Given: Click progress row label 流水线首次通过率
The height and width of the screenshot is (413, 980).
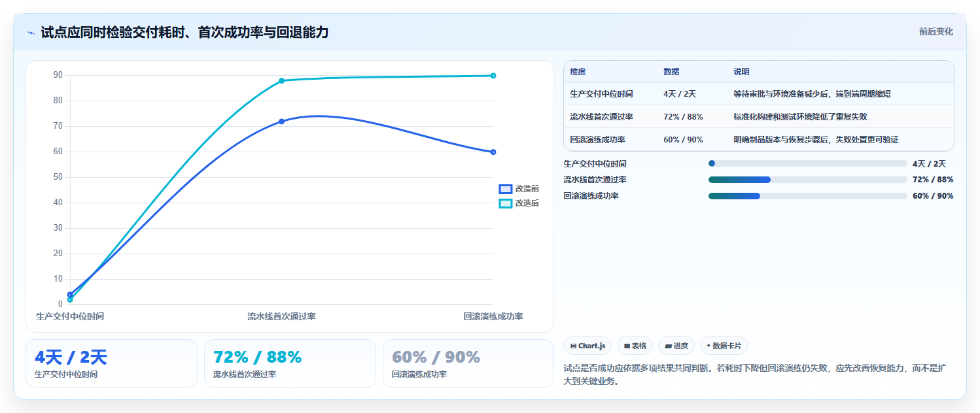Looking at the screenshot, I should coord(595,179).
